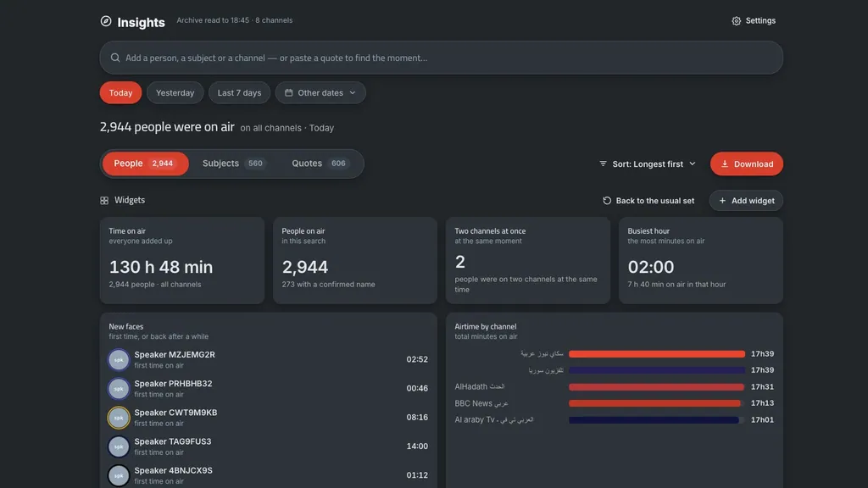Viewport: 868px width, 488px height.
Task: Click the calendar icon on Other dates
Action: (x=288, y=92)
